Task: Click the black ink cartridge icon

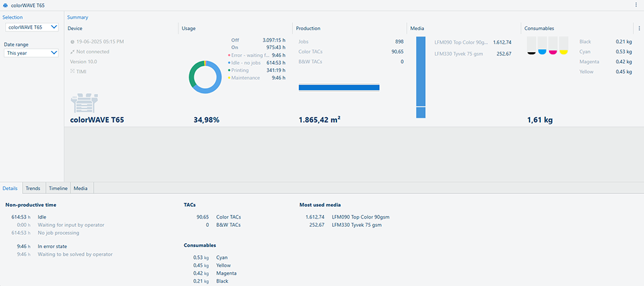Action: point(531,45)
